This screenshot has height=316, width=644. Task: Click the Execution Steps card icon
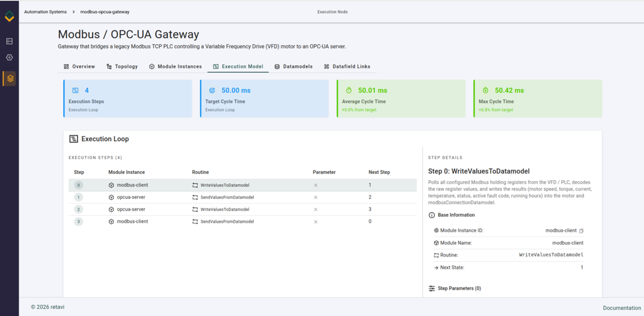75,91
